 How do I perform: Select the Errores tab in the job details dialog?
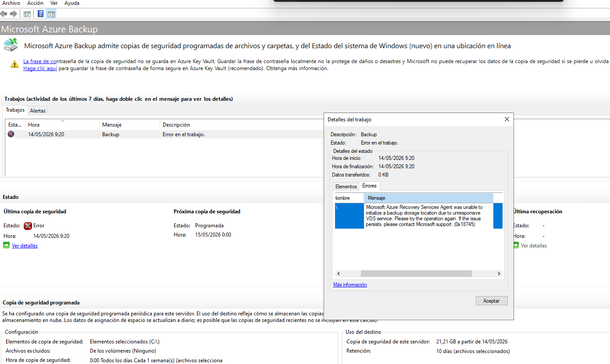point(369,186)
